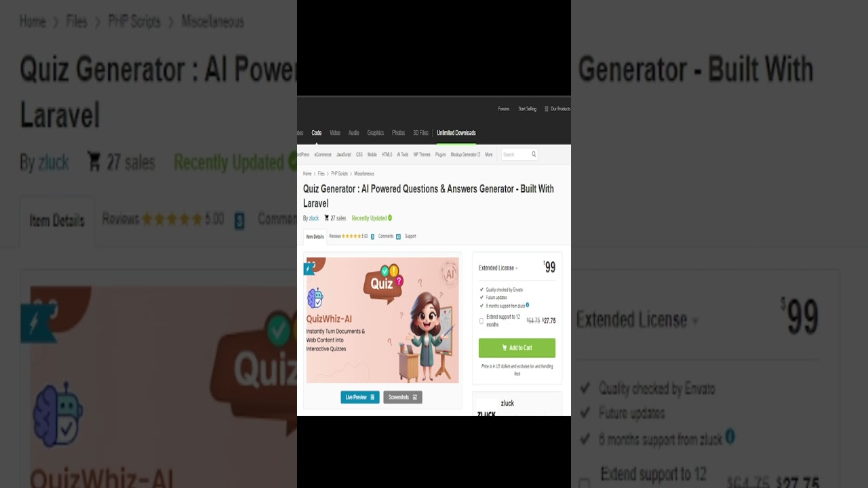Click the comments count badge
Viewport: 868px width, 488px height.
point(398,237)
